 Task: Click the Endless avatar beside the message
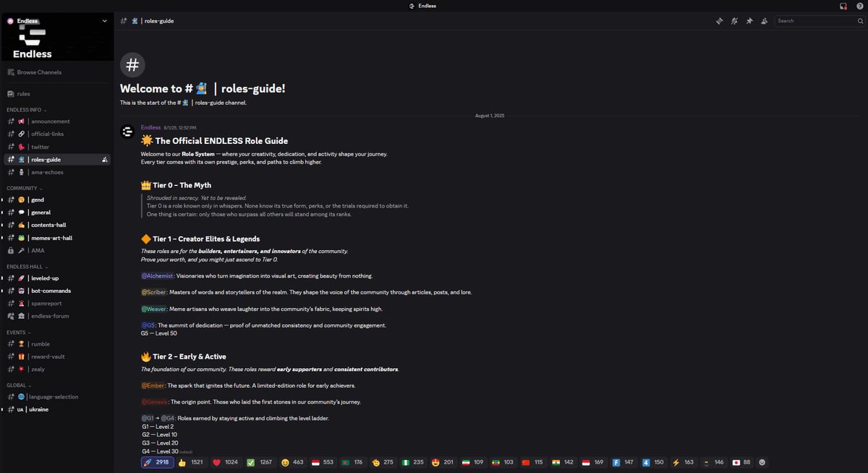(128, 132)
